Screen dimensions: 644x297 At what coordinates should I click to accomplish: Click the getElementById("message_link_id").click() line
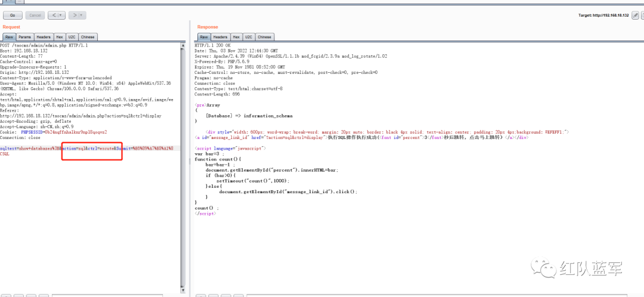(289, 192)
